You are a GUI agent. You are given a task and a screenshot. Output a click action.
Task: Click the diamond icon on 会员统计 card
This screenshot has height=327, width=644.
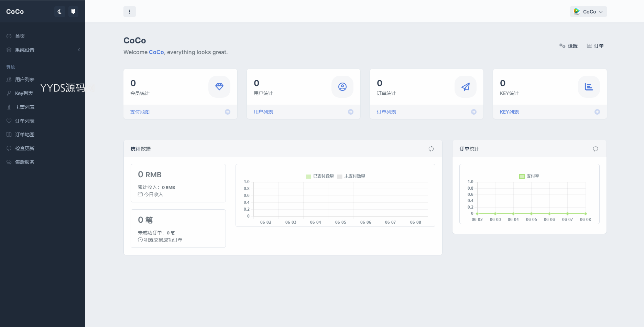[x=219, y=87]
